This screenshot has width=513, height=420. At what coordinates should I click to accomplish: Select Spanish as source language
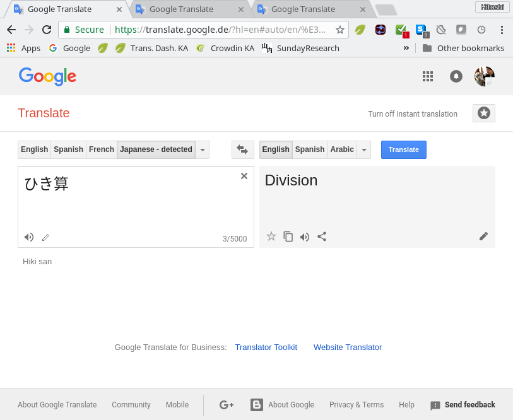coord(68,149)
